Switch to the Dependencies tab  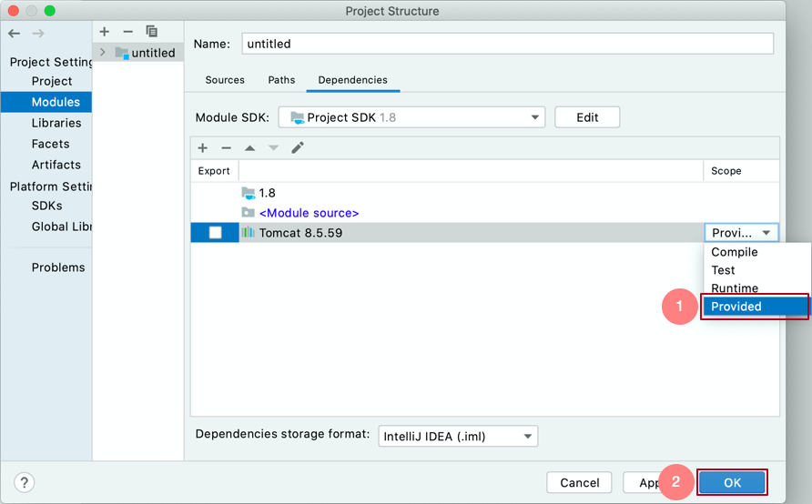click(352, 80)
